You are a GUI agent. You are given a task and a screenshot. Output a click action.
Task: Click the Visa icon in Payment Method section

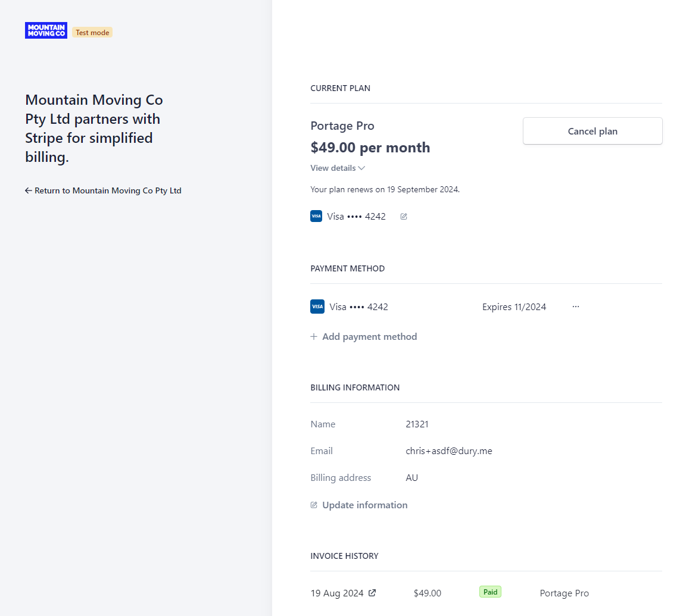(317, 307)
